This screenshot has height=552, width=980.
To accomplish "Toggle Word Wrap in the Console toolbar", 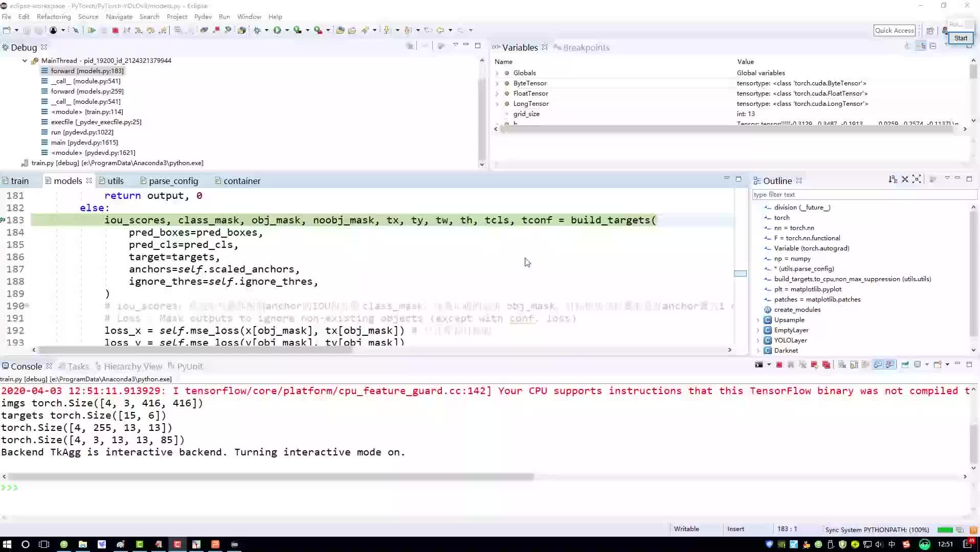I will 865,364.
